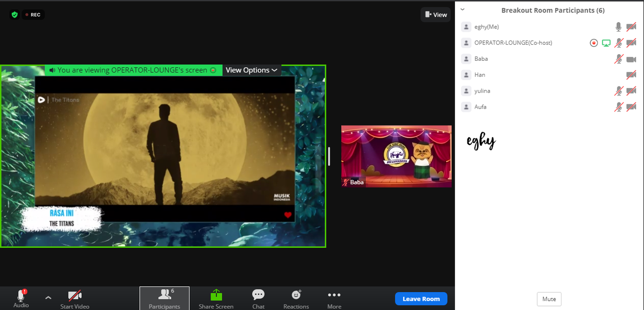Screen dimensions: 644x310
Task: Open the View Options dropdown
Action: pos(251,70)
